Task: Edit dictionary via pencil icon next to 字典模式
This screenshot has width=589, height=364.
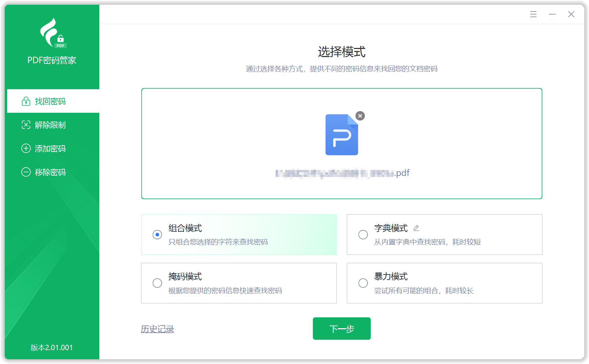Action: point(416,228)
